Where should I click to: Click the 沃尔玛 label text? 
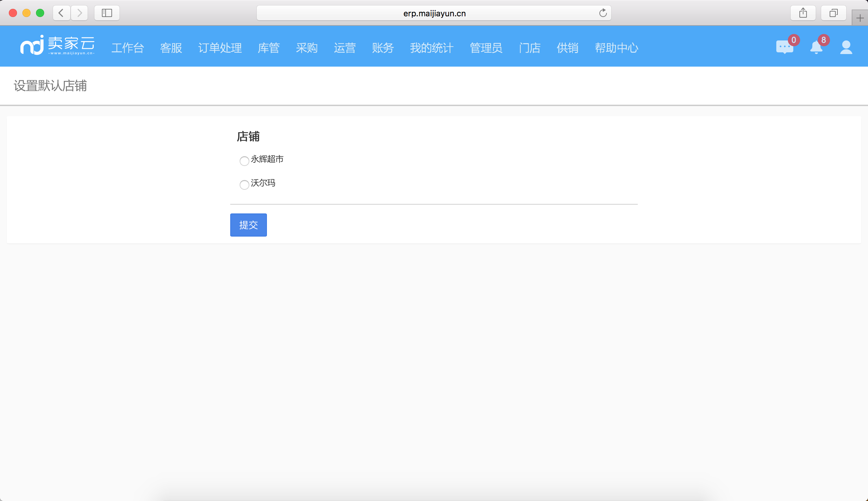pos(263,183)
